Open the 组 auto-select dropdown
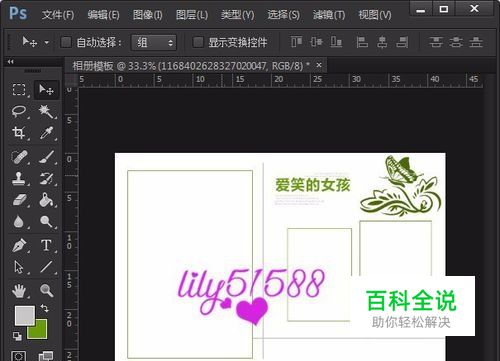Viewport: 500px width, 361px height. 154,42
